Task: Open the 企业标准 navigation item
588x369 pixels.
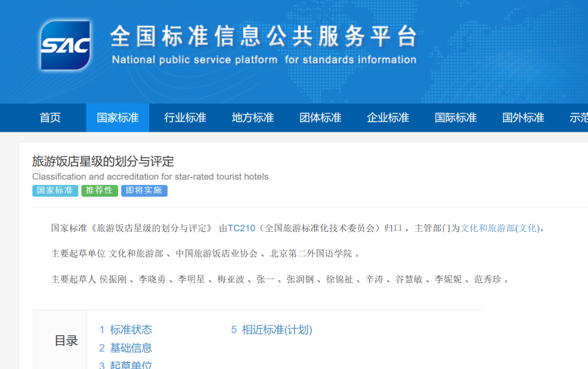Action: point(388,118)
